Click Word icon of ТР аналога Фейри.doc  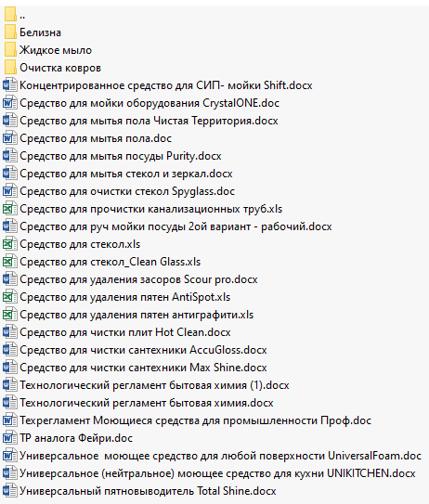tap(9, 438)
